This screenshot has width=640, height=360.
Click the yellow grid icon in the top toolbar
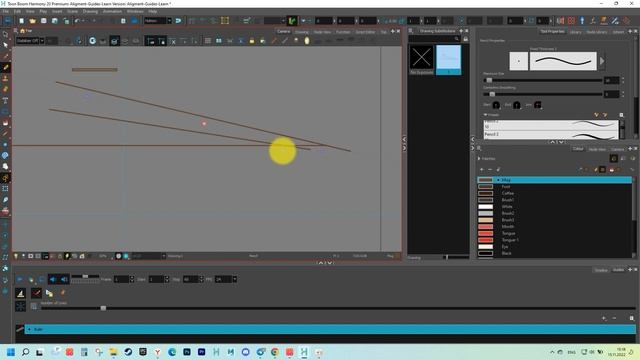pos(225,20)
